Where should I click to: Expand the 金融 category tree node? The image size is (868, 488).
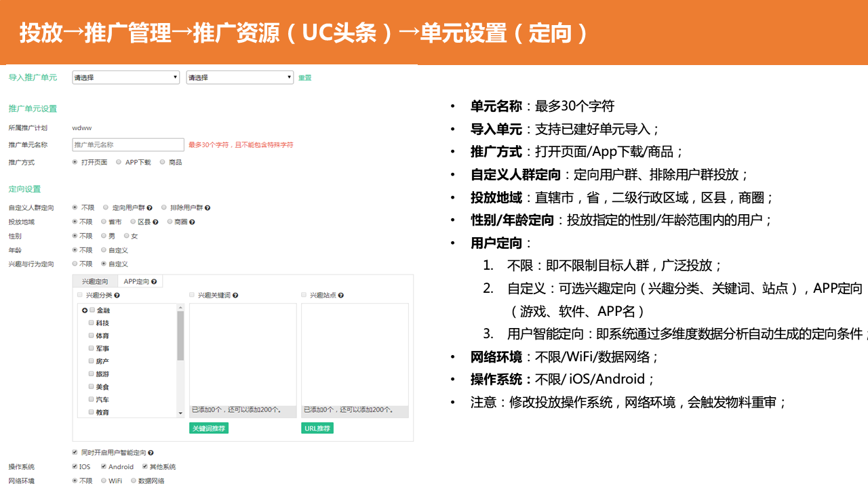pos(85,310)
